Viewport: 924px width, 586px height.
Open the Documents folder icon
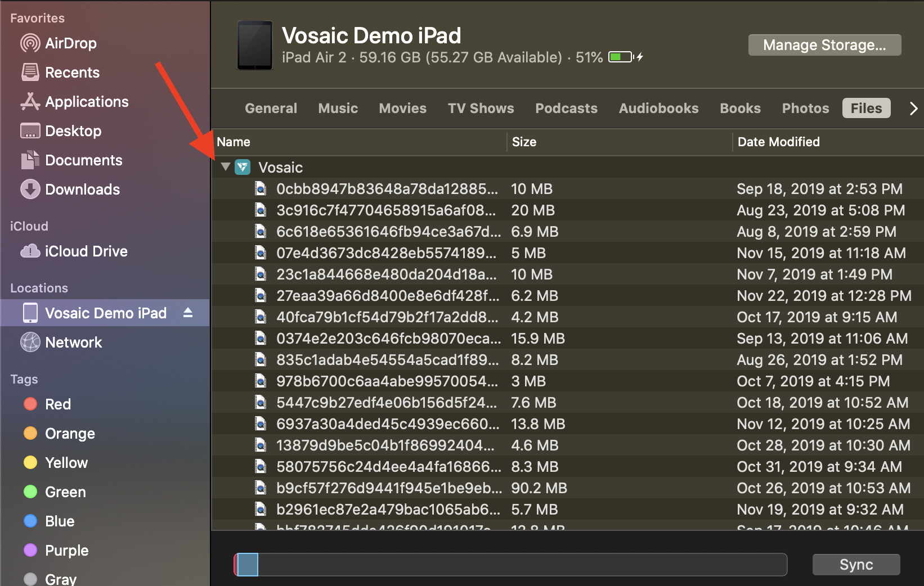tap(30, 160)
